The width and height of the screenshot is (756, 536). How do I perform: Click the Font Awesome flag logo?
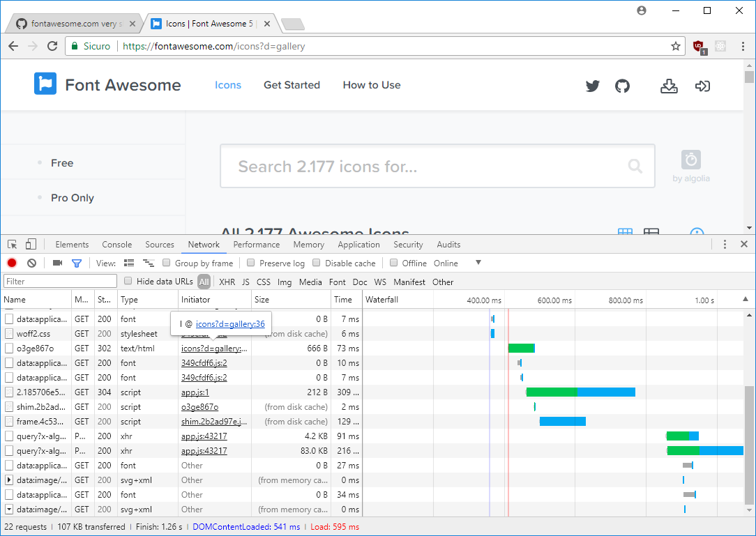coord(45,84)
